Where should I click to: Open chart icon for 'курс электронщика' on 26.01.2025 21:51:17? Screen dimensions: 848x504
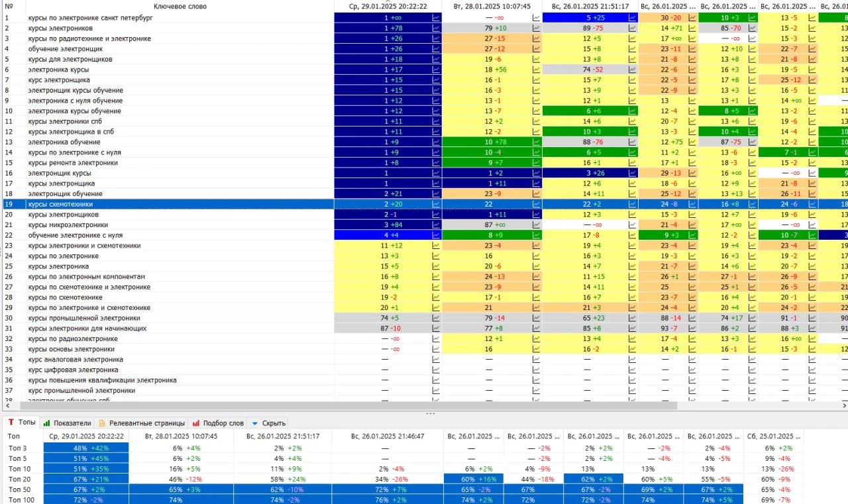pyautogui.click(x=632, y=80)
